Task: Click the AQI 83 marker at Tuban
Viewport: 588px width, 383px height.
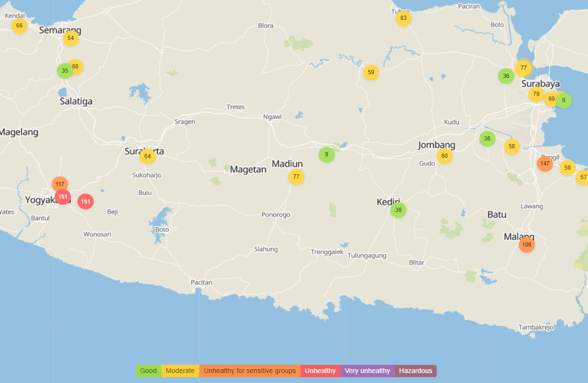Action: (x=403, y=19)
